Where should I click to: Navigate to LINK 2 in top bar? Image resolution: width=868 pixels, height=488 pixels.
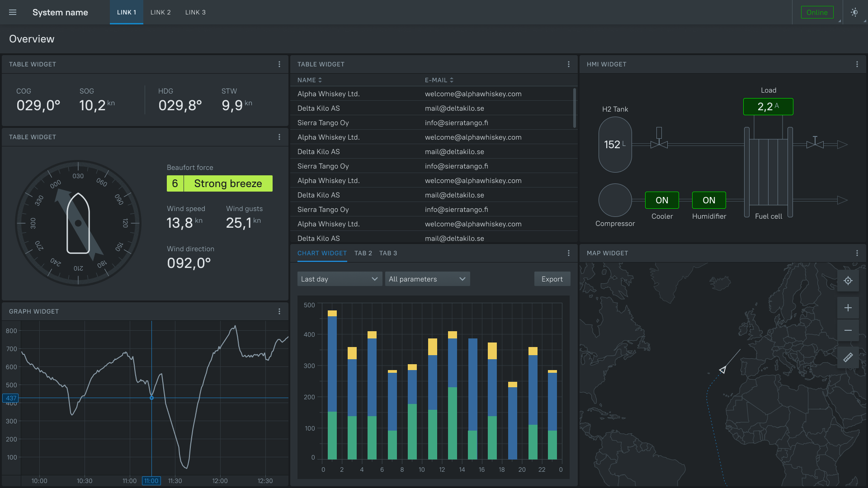point(160,12)
